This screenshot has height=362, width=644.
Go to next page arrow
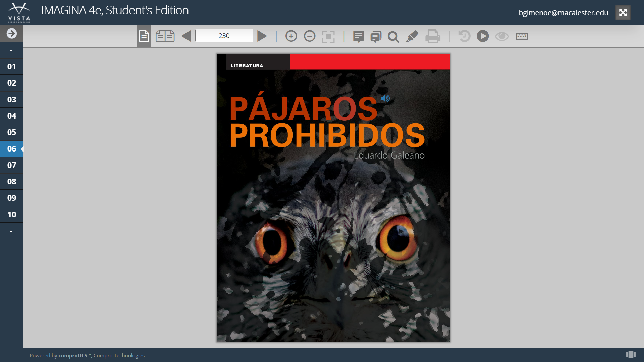click(262, 36)
